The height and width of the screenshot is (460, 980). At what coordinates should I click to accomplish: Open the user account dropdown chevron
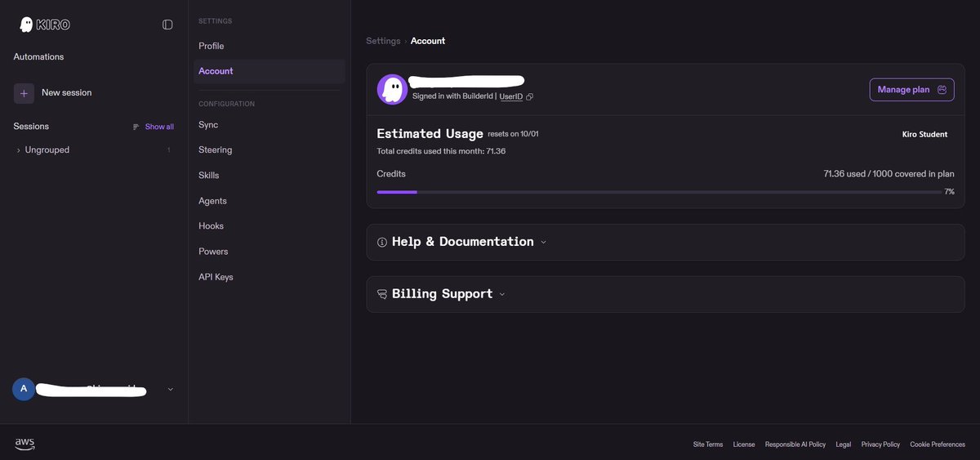tap(170, 389)
